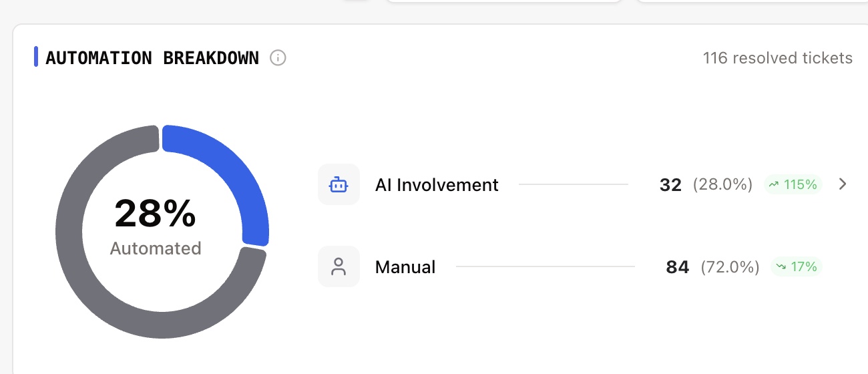Click the green 17% change badge
Viewport: 868px width, 374px height.
(x=797, y=267)
